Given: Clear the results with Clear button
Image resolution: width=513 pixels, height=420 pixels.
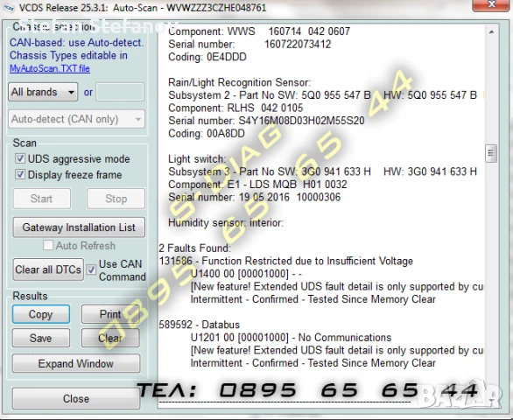Looking at the screenshot, I should click(110, 338).
